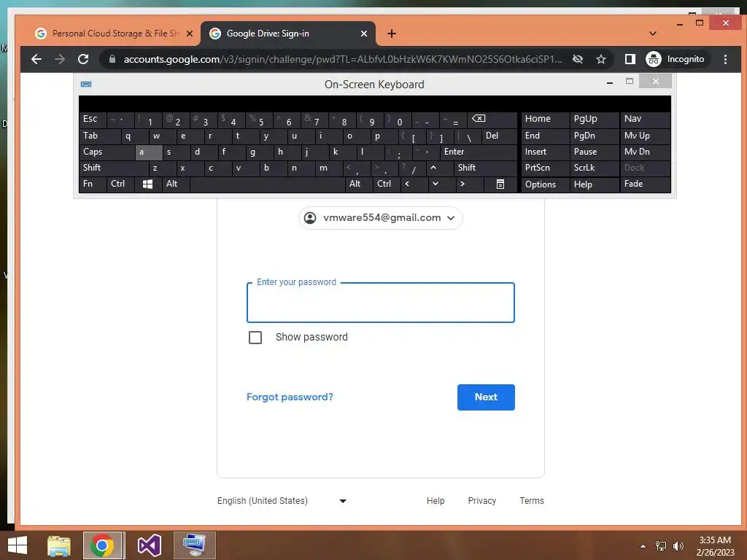This screenshot has height=560, width=747.
Task: Click the browser back arrow
Action: [x=36, y=59]
